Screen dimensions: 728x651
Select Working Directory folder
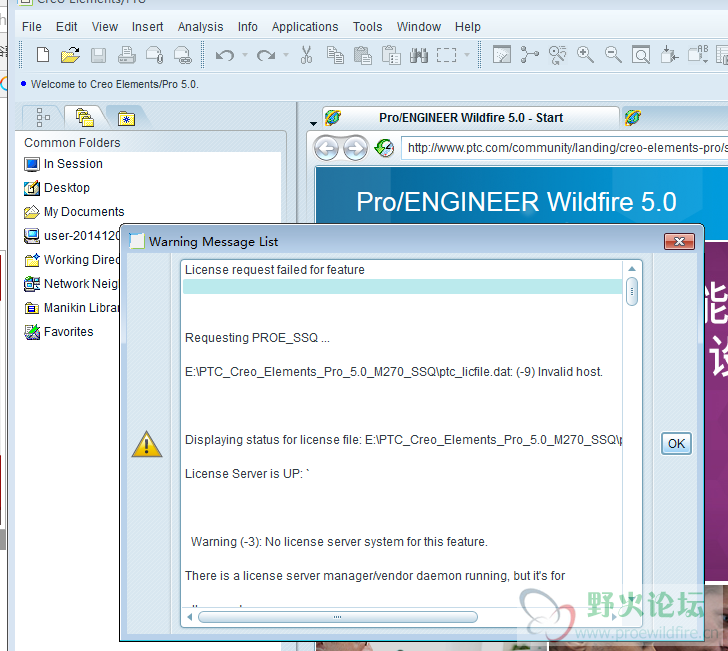tap(72, 260)
